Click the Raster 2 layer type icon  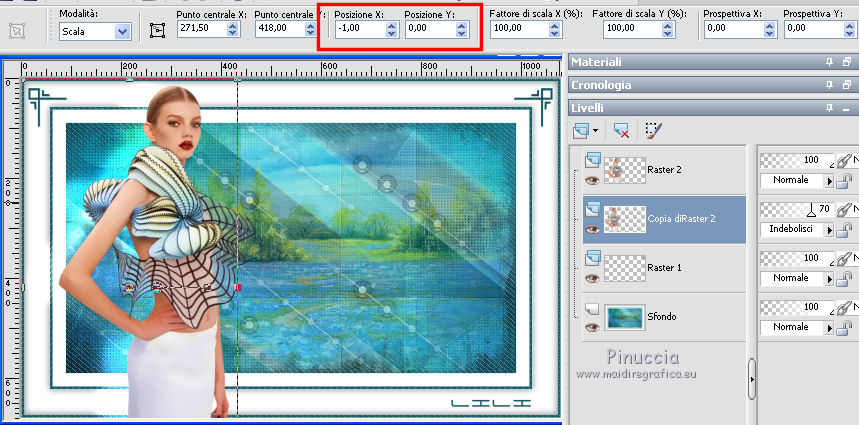(593, 159)
